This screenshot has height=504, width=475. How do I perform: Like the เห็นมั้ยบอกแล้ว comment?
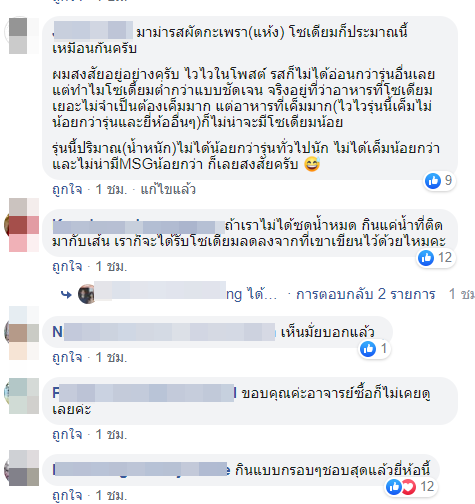[x=67, y=358]
